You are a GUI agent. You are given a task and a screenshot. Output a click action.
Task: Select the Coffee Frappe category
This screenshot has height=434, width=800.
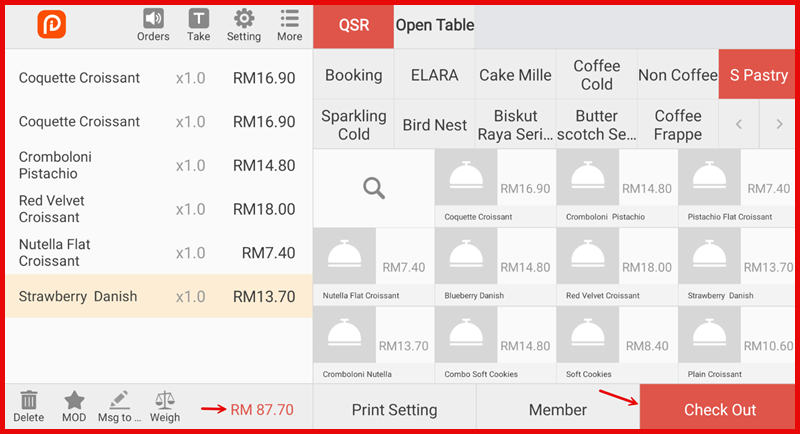tap(678, 125)
